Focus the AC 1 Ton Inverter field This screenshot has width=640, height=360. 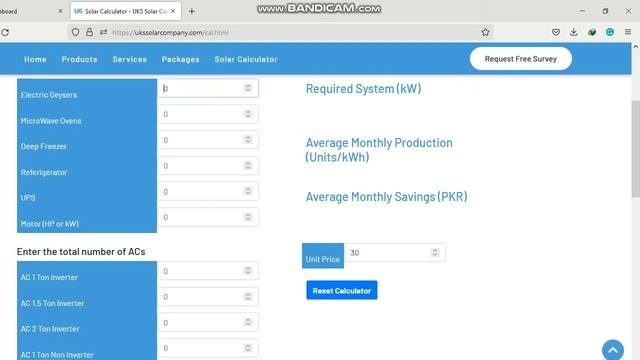pos(208,271)
